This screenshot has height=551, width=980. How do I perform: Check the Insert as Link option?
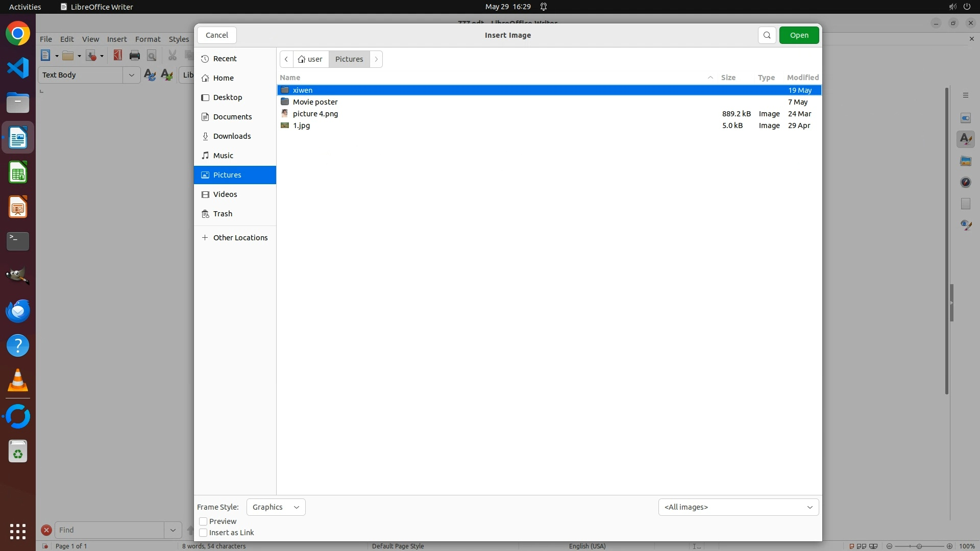[203, 533]
